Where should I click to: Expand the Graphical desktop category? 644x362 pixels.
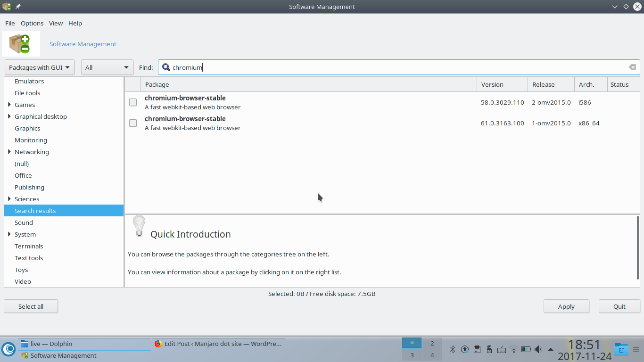click(x=9, y=116)
